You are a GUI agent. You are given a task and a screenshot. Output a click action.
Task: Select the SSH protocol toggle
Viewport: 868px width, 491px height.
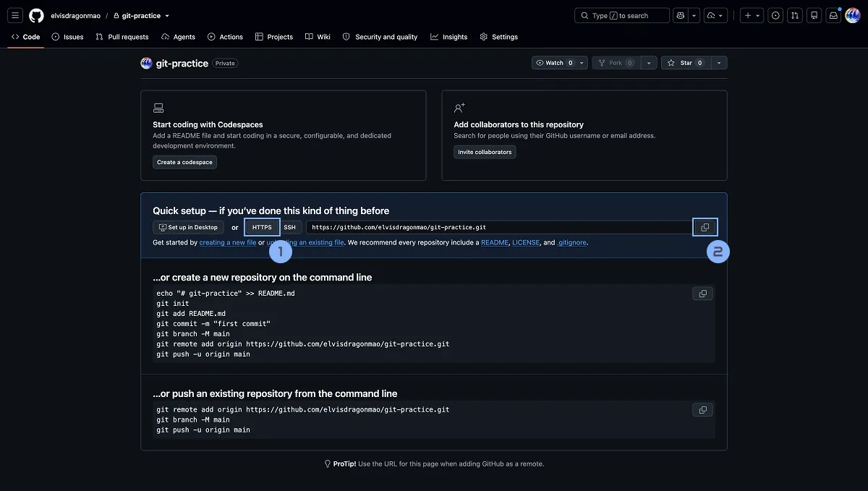(x=289, y=227)
